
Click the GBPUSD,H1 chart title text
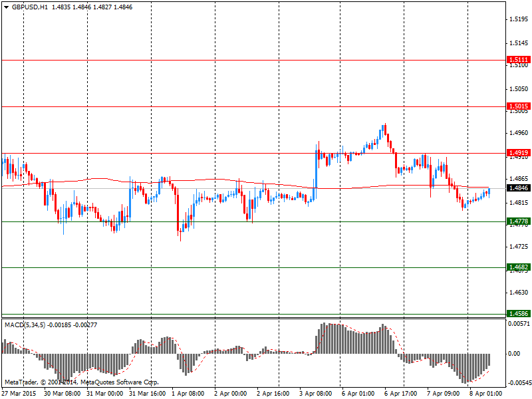29,7
